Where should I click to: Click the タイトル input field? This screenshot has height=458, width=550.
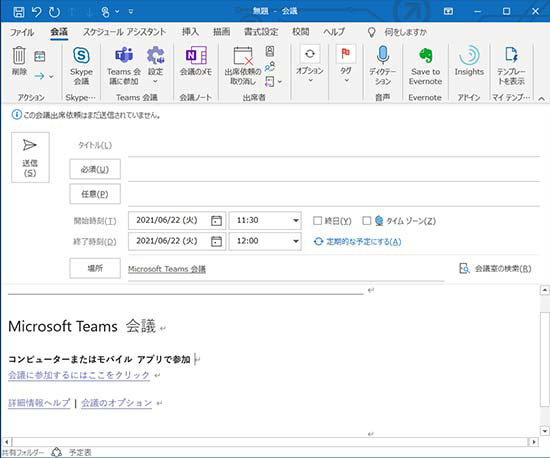click(x=334, y=146)
